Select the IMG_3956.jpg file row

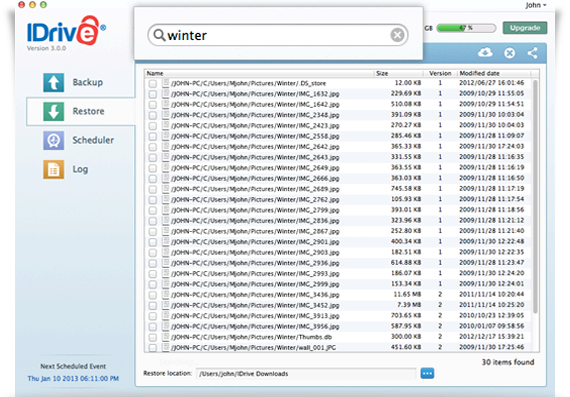338,326
